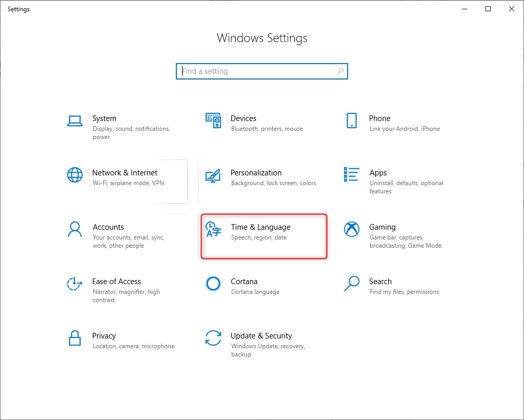
Task: Open Personalization settings title
Action: tap(256, 173)
